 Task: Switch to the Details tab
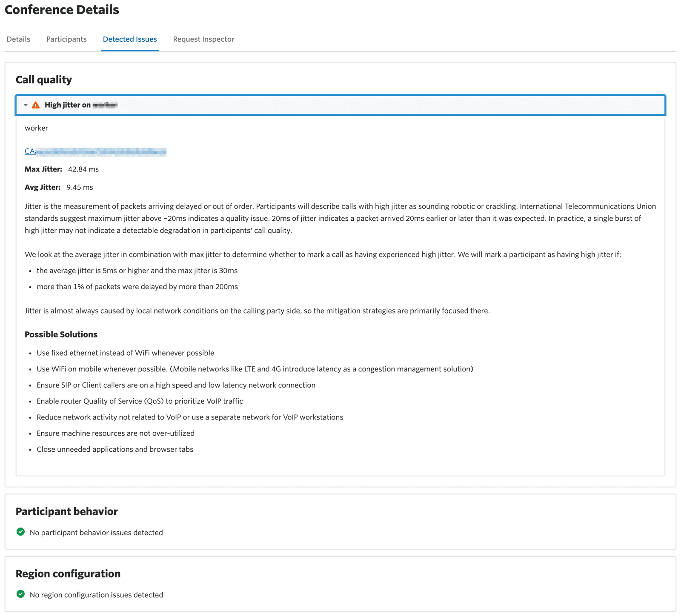pos(18,39)
